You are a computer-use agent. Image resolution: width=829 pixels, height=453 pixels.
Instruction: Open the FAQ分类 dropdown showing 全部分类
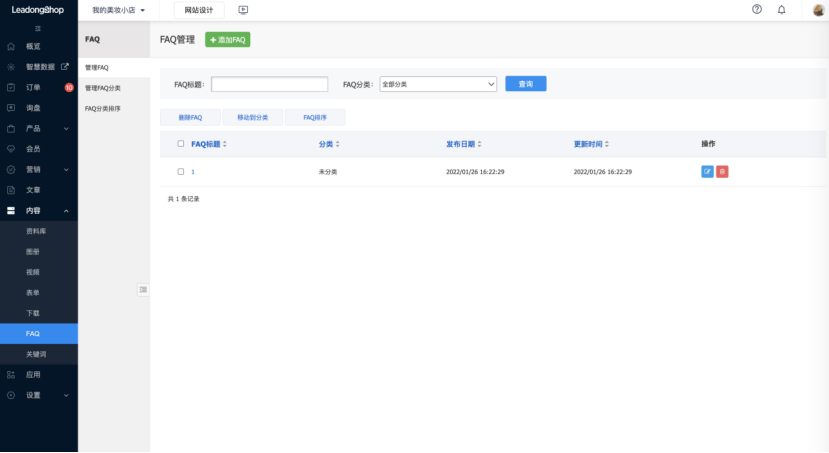tap(438, 84)
